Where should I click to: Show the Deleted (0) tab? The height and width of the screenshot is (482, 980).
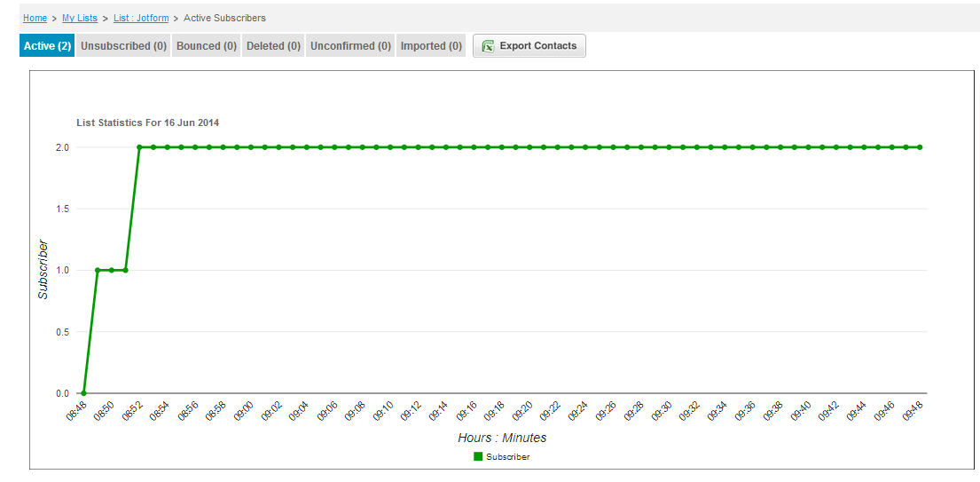coord(273,46)
